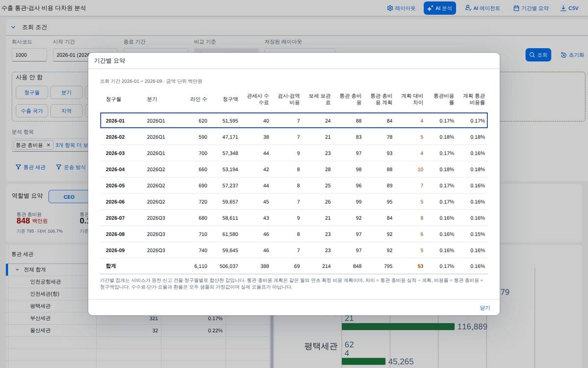The height and width of the screenshot is (368, 588).
Task: Click the CSV download icon
Action: 563,8
